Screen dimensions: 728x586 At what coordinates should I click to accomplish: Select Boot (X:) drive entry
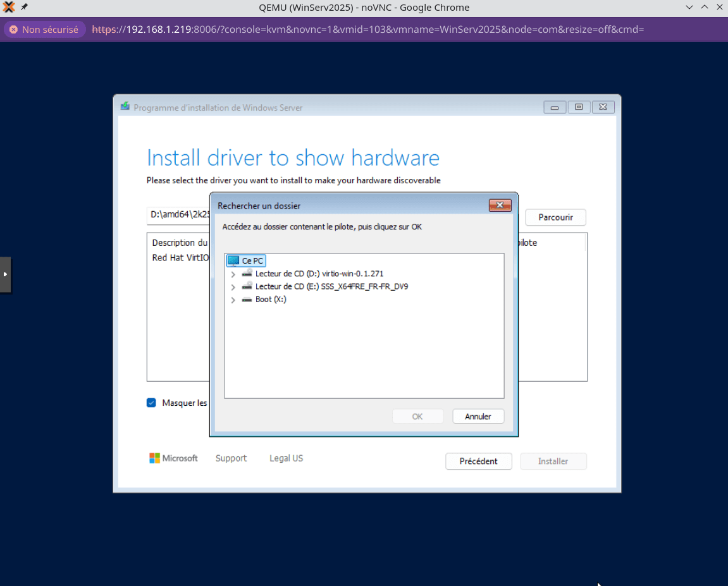point(270,300)
